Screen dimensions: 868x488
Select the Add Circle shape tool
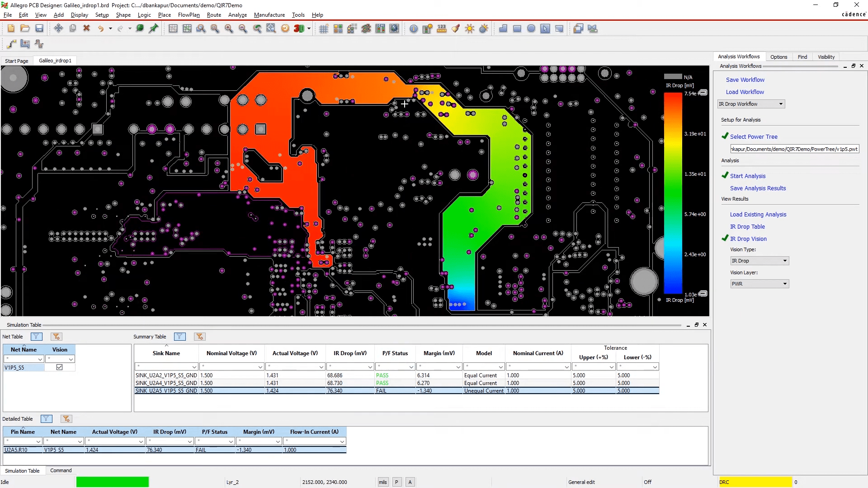(x=531, y=28)
